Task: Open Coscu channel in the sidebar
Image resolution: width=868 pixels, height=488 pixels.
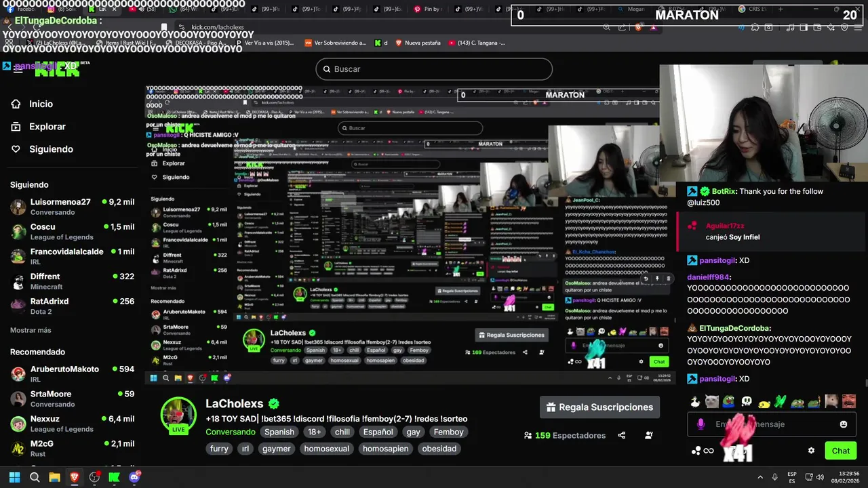Action: [73, 232]
